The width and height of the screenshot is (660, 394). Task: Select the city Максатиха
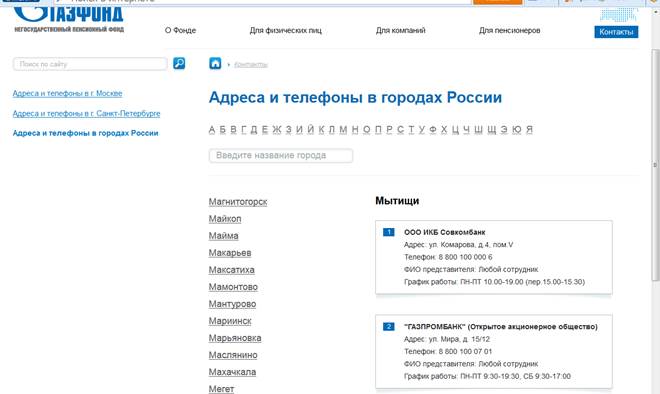point(232,270)
